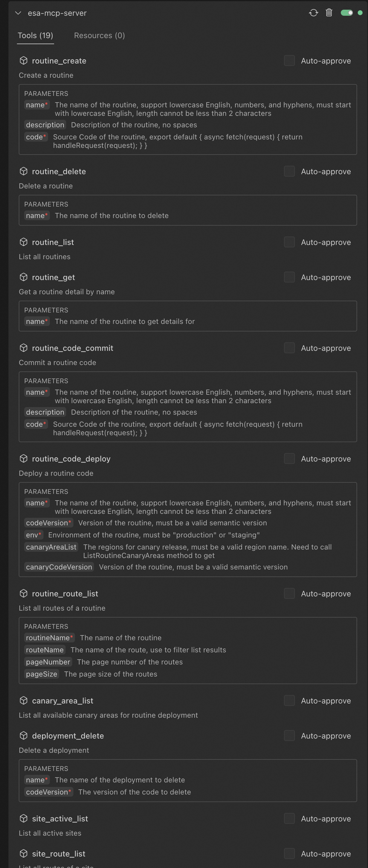Screen dimensions: 368x868
Task: Switch to the Resources (0) tab
Action: 99,35
